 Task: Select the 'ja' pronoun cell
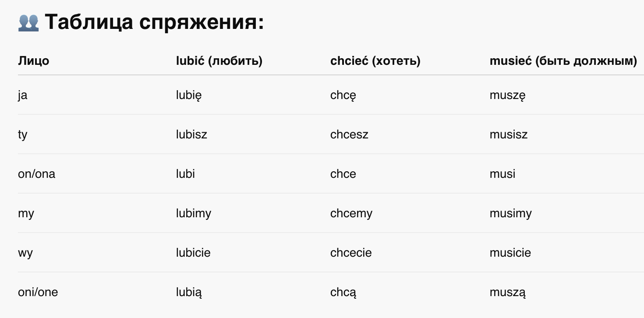(22, 95)
